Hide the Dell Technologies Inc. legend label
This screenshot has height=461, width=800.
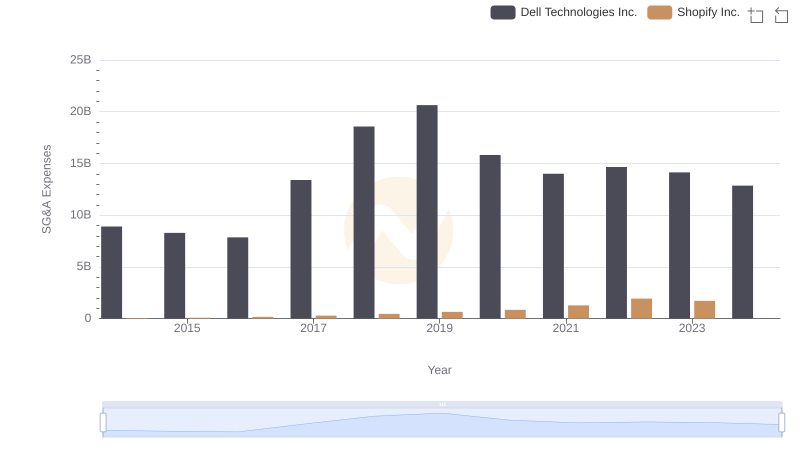578,12
